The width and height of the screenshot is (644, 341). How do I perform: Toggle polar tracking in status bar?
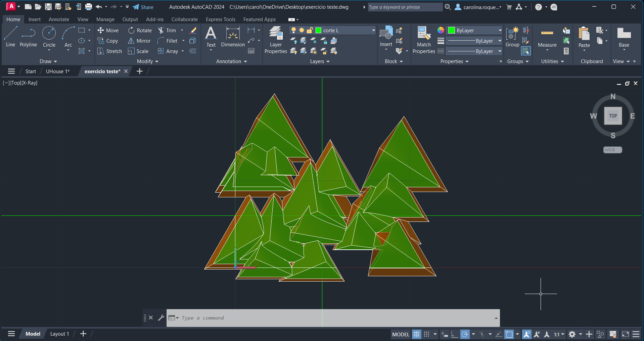[465, 334]
